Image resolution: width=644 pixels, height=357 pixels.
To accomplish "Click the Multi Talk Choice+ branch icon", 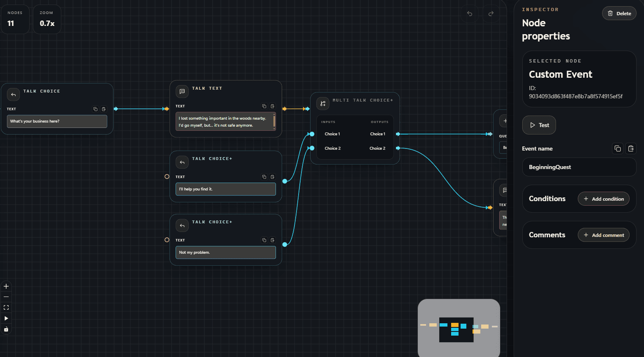I will 323,104.
